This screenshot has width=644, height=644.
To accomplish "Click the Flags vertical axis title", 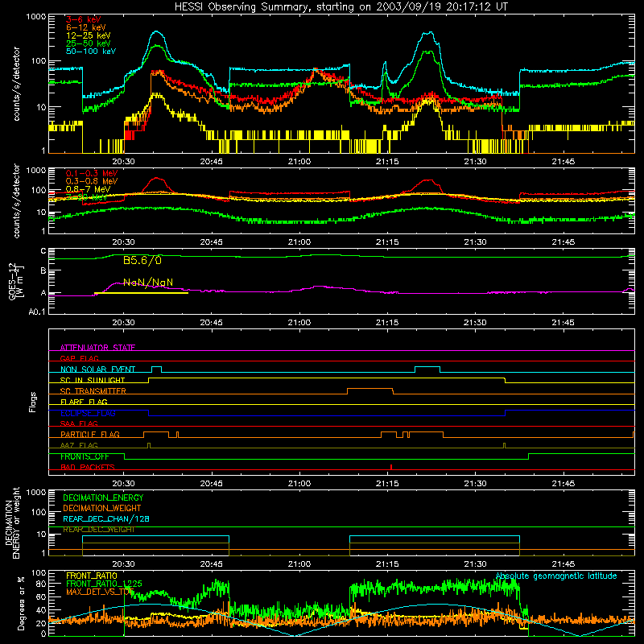I will point(33,402).
